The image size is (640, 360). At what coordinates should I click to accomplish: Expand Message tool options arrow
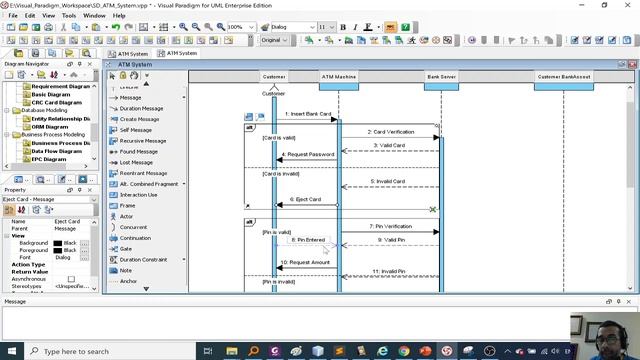(x=184, y=98)
